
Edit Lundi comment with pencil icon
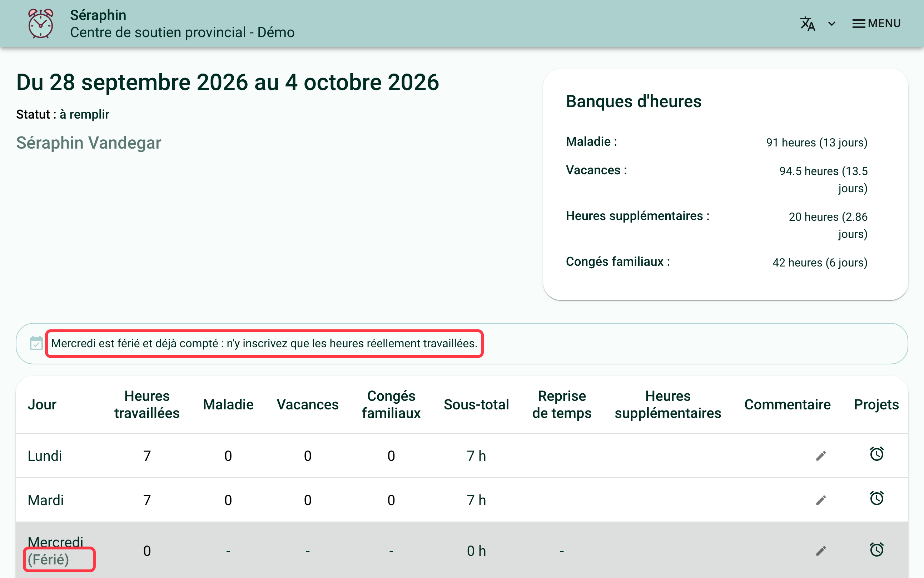(821, 456)
